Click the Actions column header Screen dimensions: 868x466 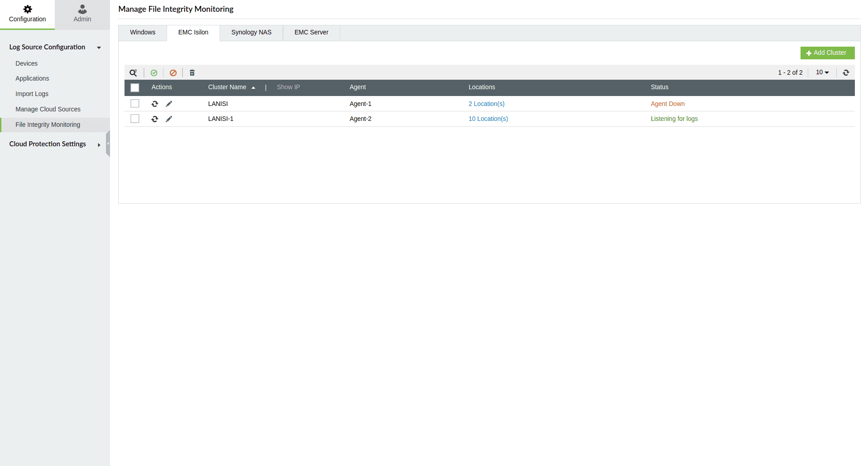[x=162, y=87]
